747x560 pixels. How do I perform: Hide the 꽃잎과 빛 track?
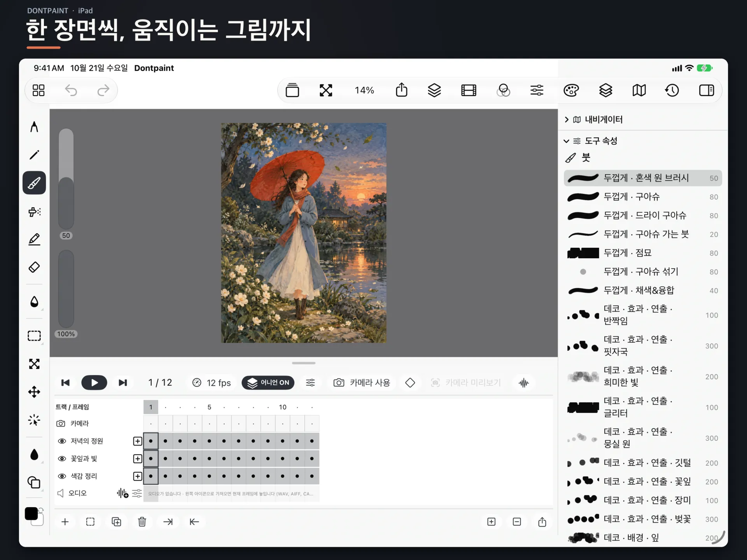[x=61, y=459]
